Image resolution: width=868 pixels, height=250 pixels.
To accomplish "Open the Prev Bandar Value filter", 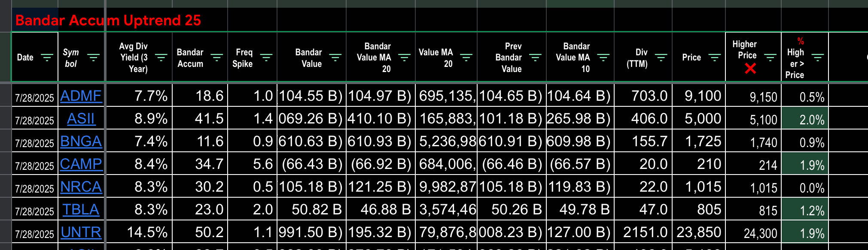I will (x=535, y=57).
